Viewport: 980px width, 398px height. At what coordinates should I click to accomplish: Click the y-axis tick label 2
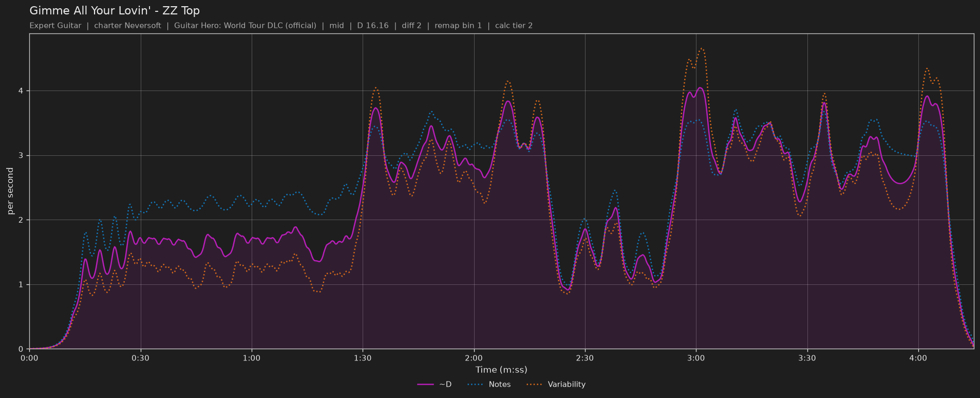pos(22,220)
